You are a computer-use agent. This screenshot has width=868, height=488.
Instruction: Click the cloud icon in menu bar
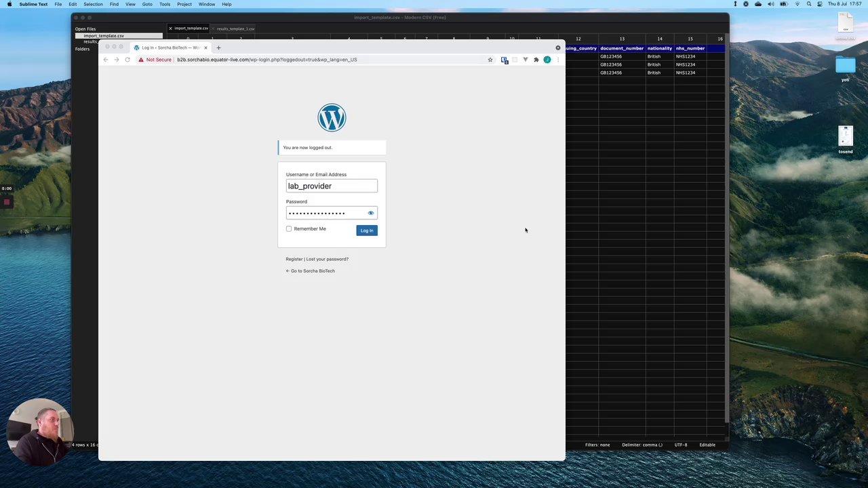(758, 4)
